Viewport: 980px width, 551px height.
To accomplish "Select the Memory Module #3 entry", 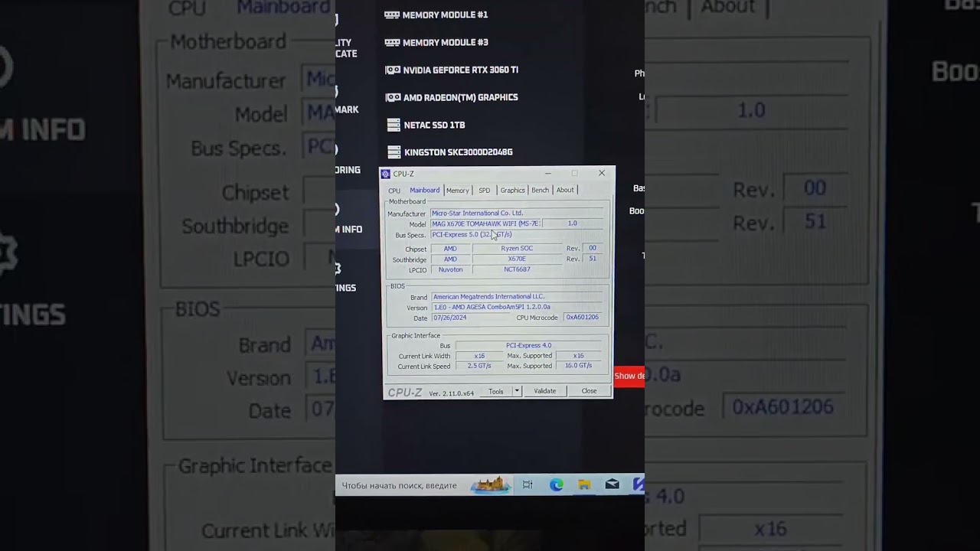I will (x=436, y=42).
